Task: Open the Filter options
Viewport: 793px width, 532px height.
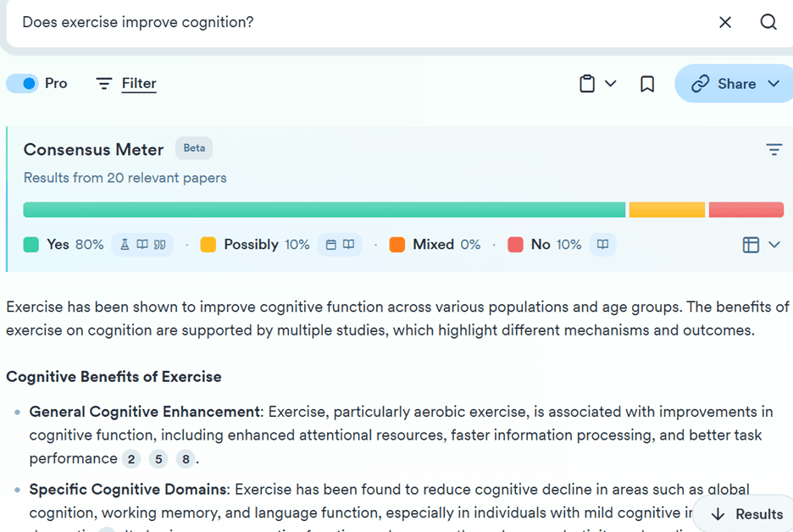Action: click(x=126, y=83)
